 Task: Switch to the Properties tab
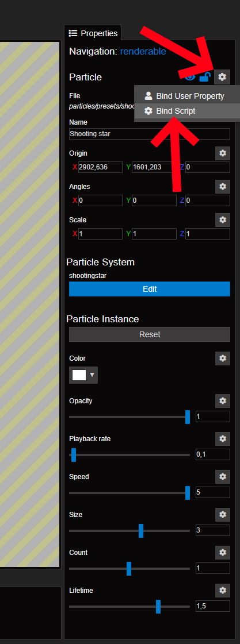tap(93, 33)
